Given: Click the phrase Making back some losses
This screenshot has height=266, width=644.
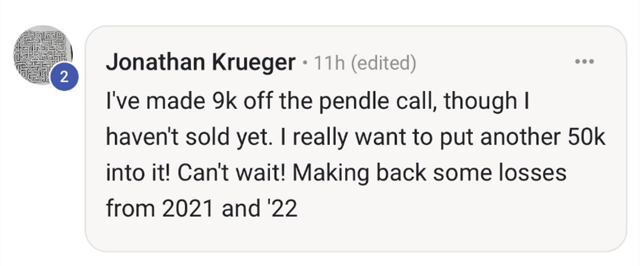Looking at the screenshot, I should [x=429, y=172].
